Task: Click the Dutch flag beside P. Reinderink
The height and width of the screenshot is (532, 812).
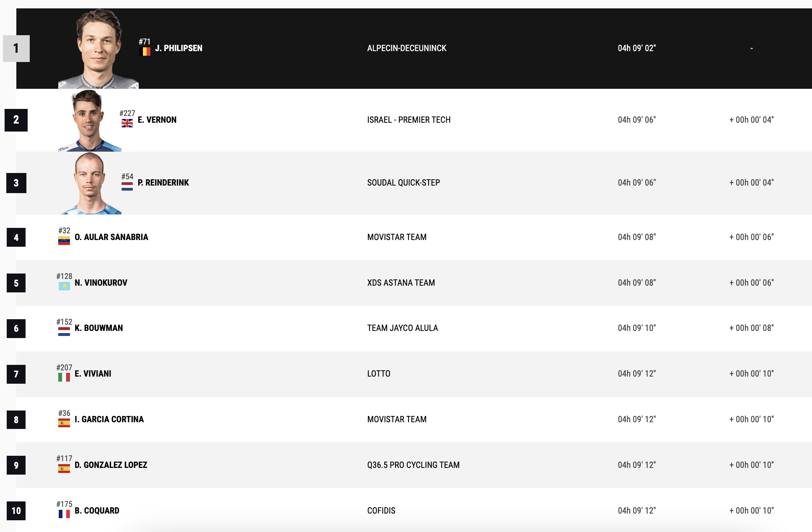Action: pos(127,186)
